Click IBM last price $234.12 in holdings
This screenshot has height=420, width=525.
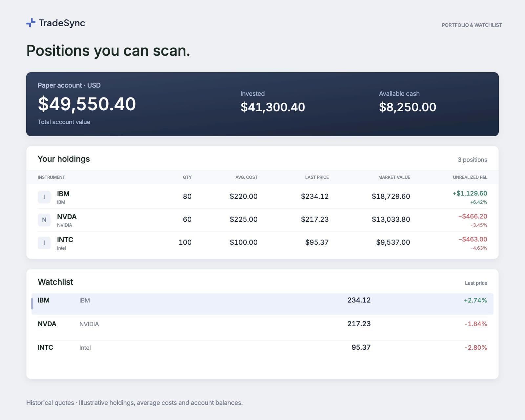pyautogui.click(x=315, y=196)
